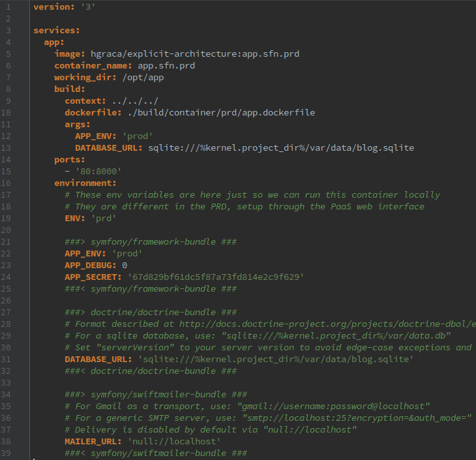
Task: Click the 'ports:' key
Action: coord(70,159)
